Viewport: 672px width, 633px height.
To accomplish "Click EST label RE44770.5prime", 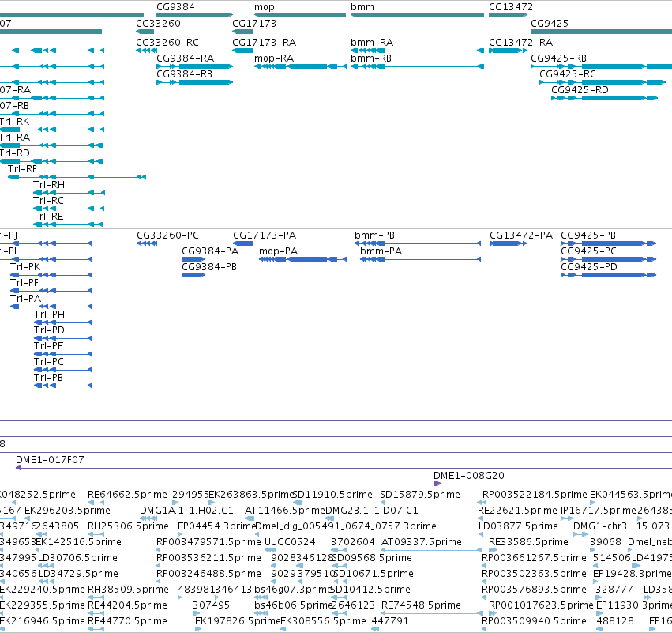I will 127,622.
